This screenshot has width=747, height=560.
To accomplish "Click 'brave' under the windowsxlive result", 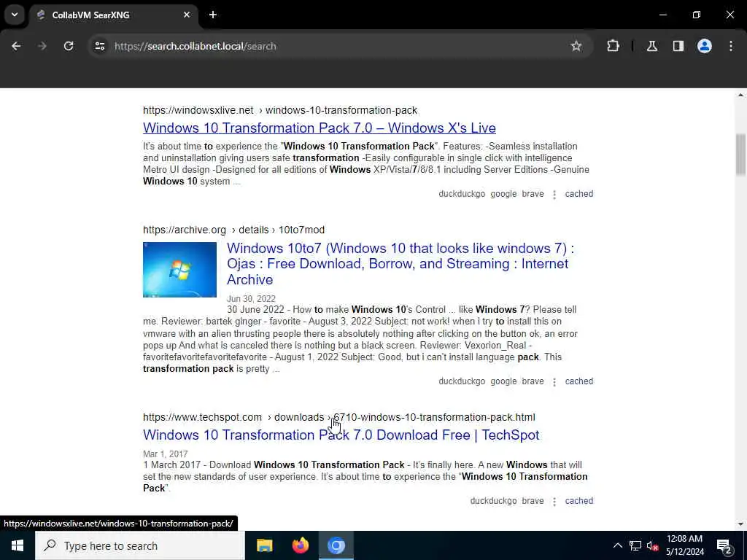I will [x=533, y=194].
